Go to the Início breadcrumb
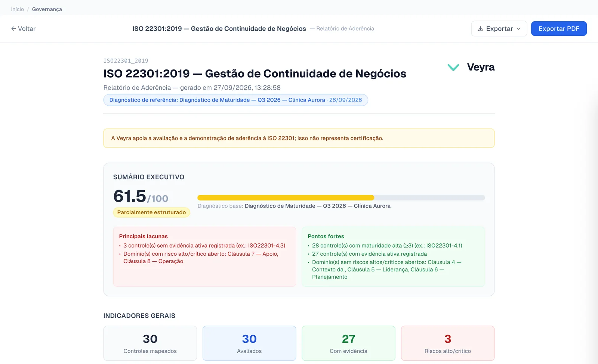The width and height of the screenshot is (598, 364). tap(18, 9)
